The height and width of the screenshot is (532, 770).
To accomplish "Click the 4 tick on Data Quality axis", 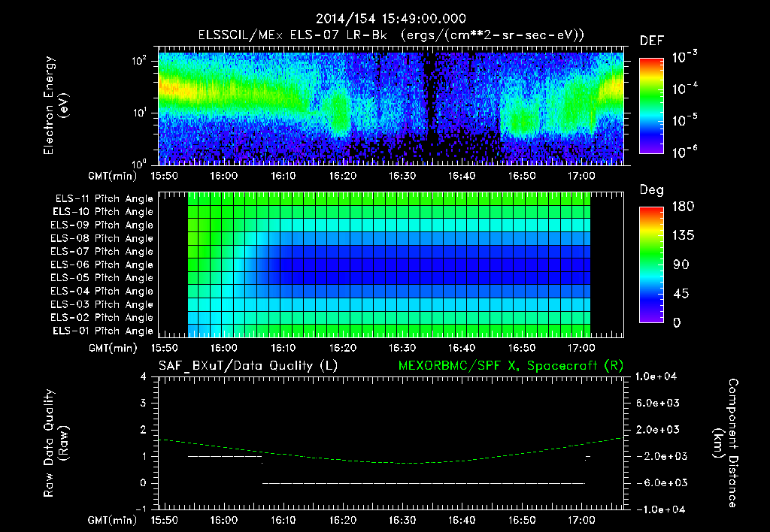I will point(143,376).
